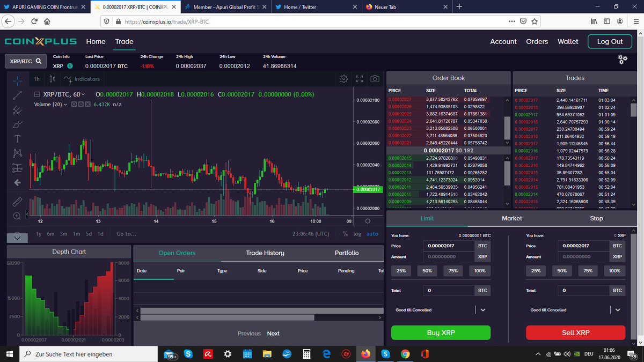The height and width of the screenshot is (362, 644).
Task: Open the Calculator from the taskbar
Action: click(x=307, y=354)
